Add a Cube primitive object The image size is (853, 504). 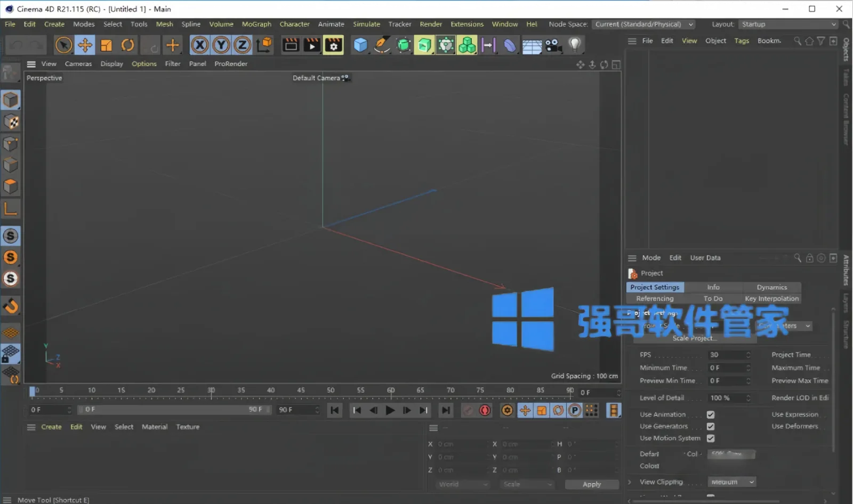point(361,45)
